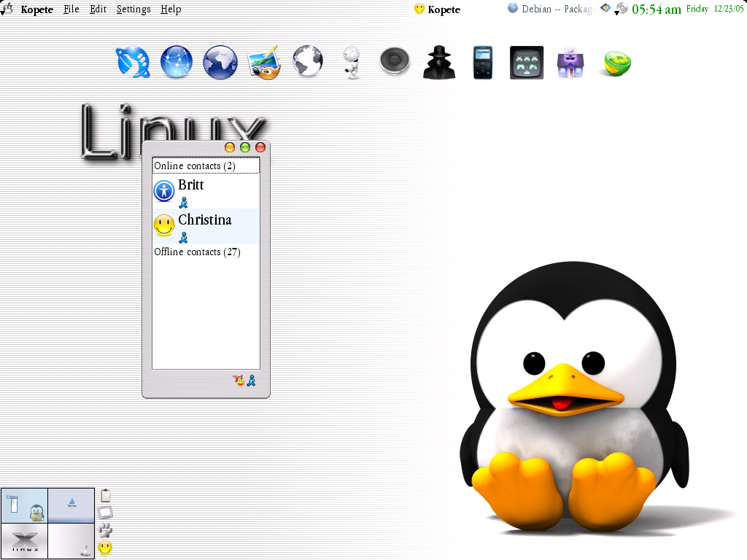Click the CD disc icon in top panel
This screenshot has height=560, width=747.
pos(622,9)
